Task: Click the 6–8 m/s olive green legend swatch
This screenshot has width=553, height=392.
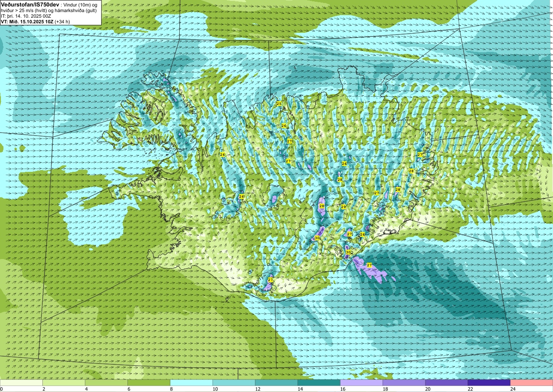Action: coord(149,383)
